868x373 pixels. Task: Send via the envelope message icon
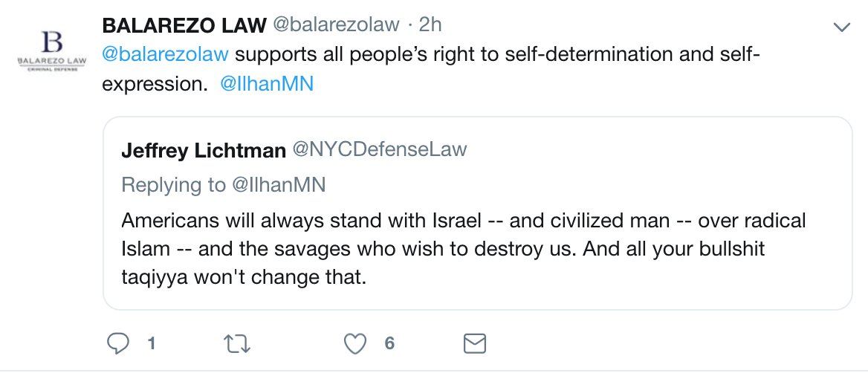[x=474, y=343]
